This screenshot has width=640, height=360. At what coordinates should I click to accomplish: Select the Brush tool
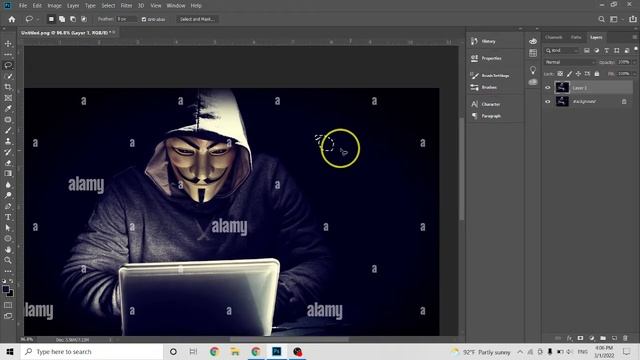[8, 130]
